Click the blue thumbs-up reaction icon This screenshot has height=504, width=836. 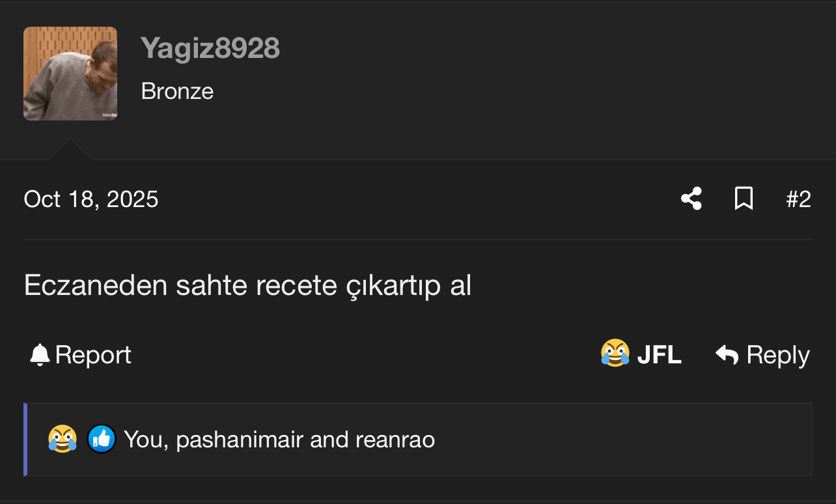[x=102, y=439]
